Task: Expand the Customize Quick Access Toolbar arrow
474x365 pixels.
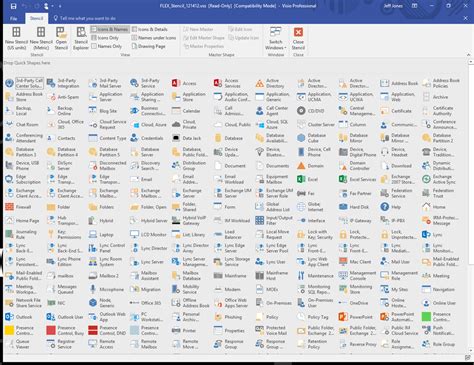Action: [60, 6]
